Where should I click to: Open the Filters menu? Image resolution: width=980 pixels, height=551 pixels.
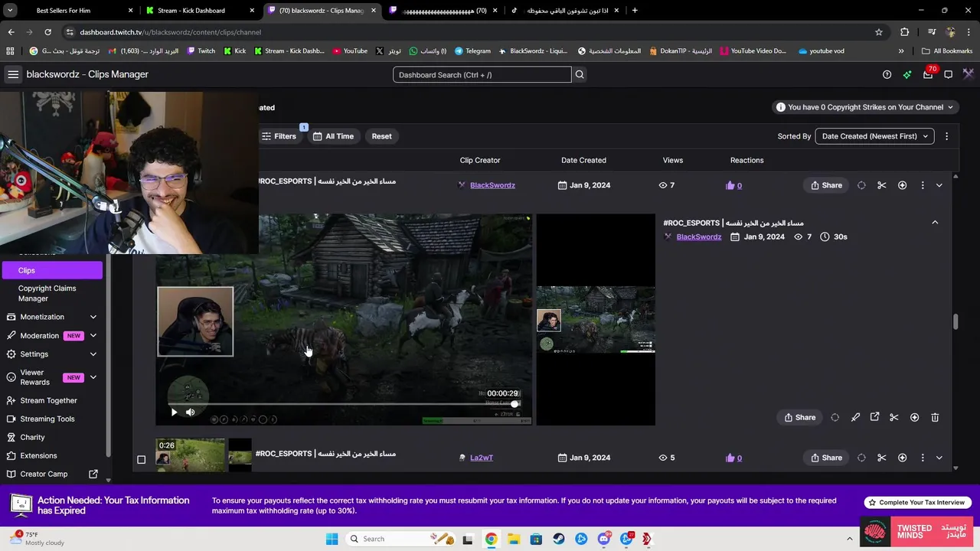click(279, 136)
